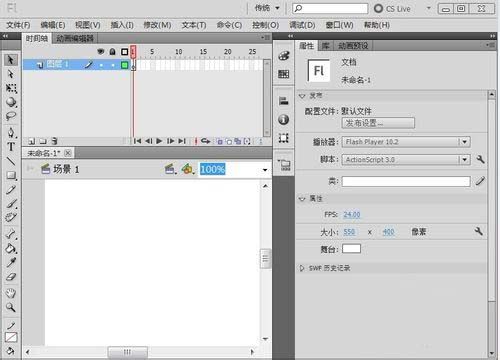
Task: Select the Zoom magnifier tool
Action: (x=11, y=307)
